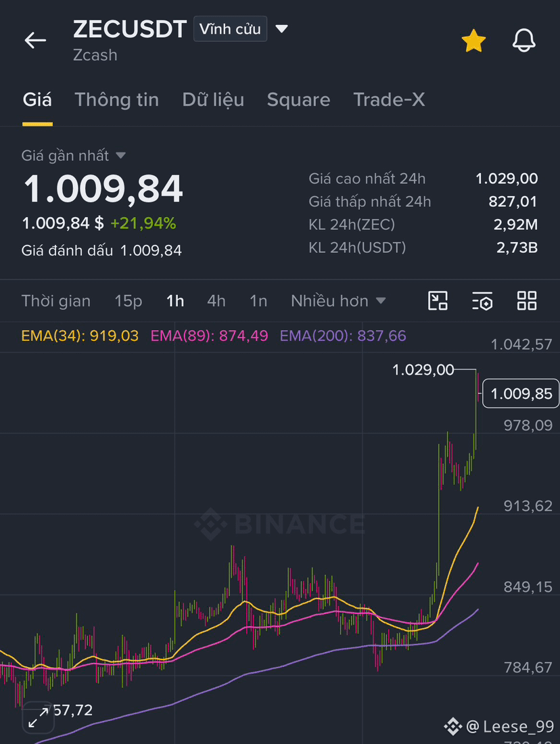560x744 pixels.
Task: Open the chart drawing tools icon
Action: 438,301
